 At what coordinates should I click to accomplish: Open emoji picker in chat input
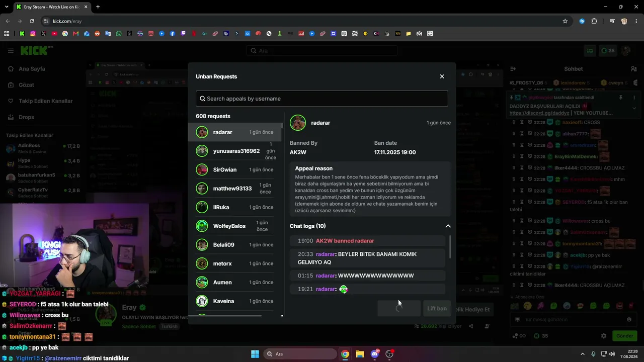click(629, 319)
